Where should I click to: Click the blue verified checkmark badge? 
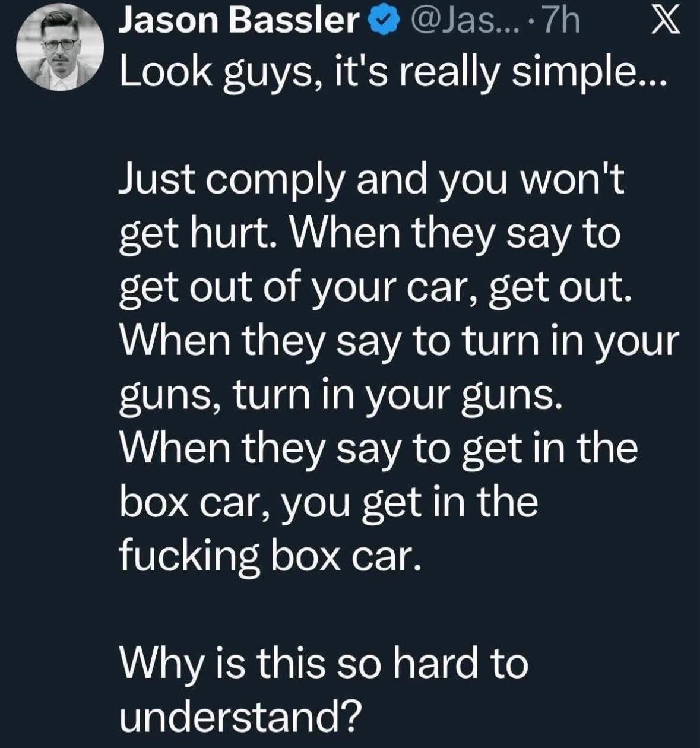pos(383,24)
